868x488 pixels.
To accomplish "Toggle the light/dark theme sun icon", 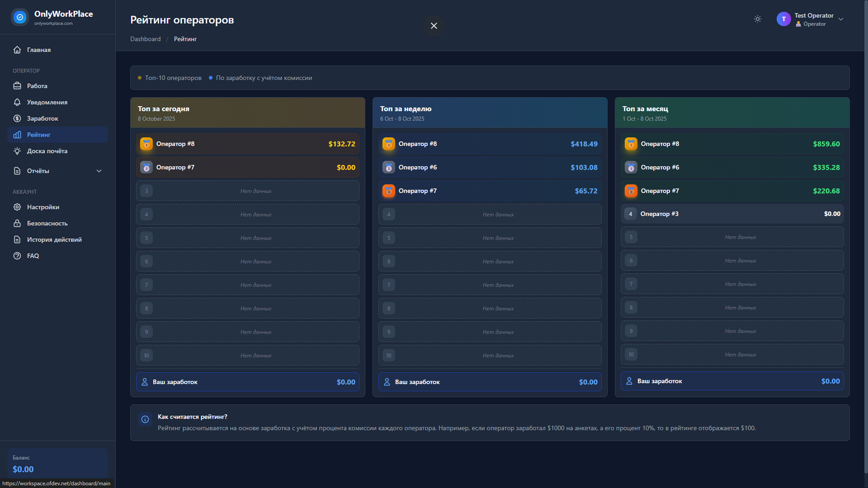I will coord(757,19).
